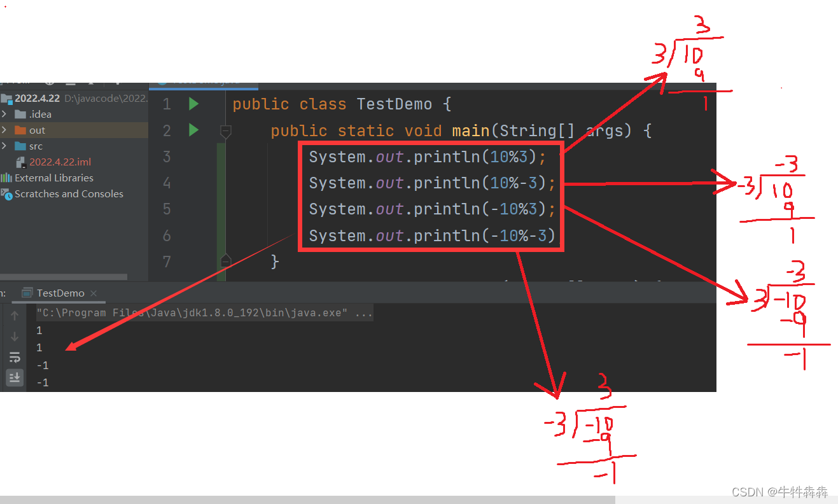
Task: Click fold end marker on line 7
Action: click(225, 260)
